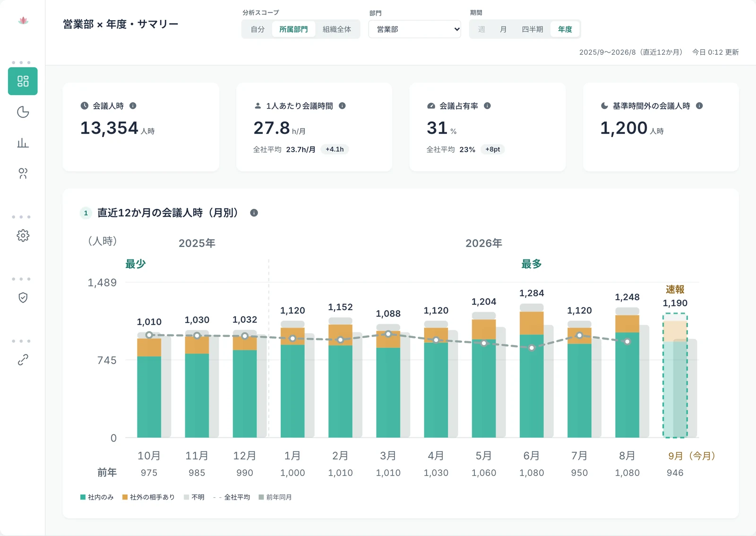756x536 pixels.
Task: Select 自分 analysis scope
Action: tap(258, 29)
